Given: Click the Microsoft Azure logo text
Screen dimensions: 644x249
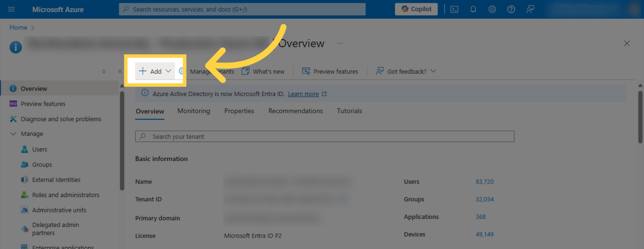Looking at the screenshot, I should tap(58, 9).
